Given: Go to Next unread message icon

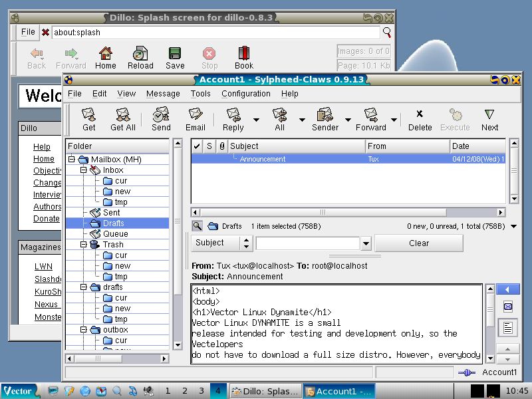Looking at the screenshot, I should [489, 119].
